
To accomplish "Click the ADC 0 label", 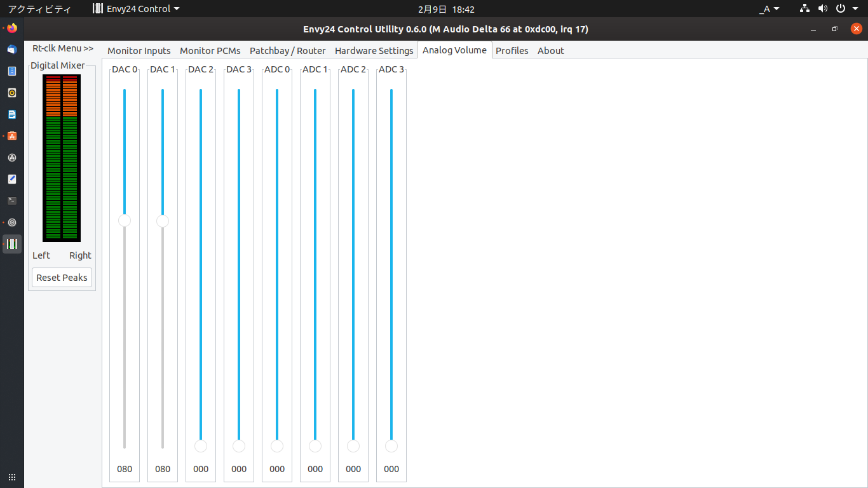I will 277,69.
